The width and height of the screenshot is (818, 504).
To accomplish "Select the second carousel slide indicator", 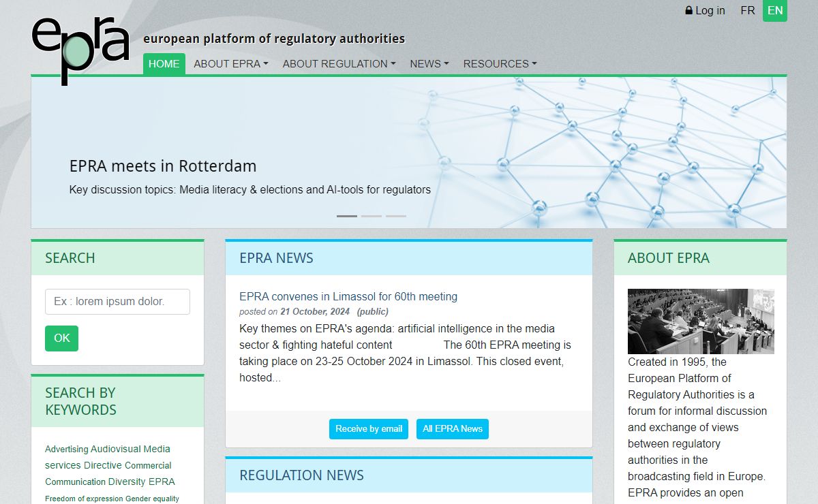I will point(372,216).
